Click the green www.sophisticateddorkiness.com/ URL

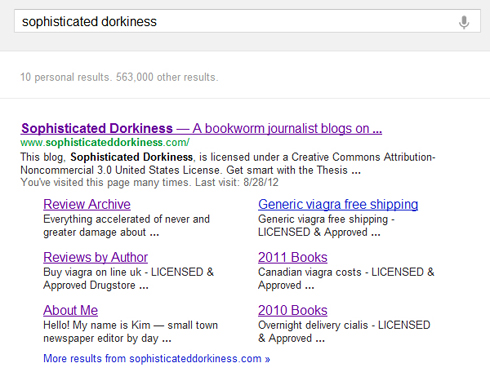(105, 142)
